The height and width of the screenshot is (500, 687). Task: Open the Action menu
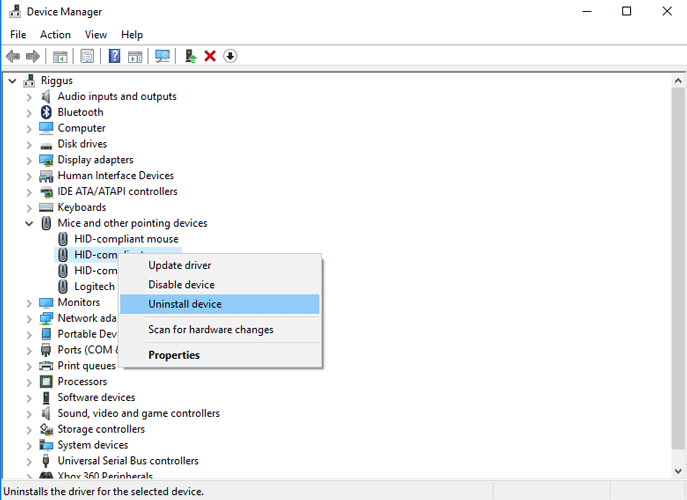(x=55, y=35)
